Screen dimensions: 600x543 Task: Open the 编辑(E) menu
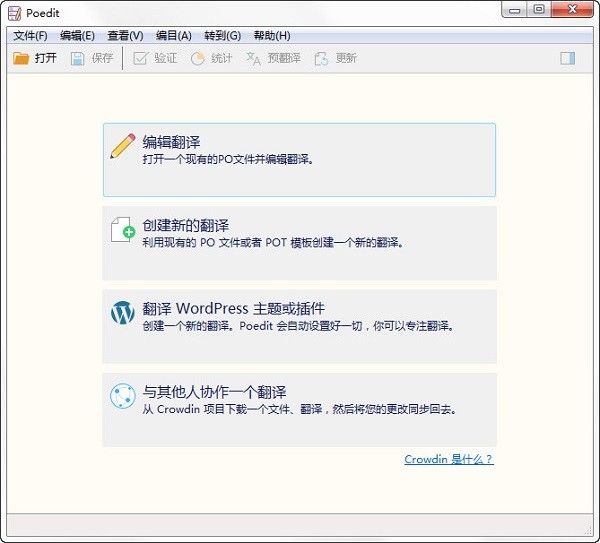[77, 36]
